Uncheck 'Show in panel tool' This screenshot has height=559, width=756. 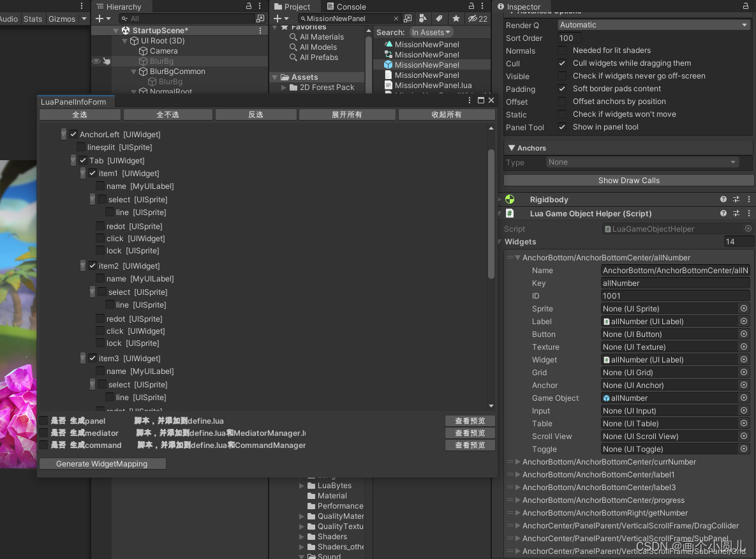[562, 127]
